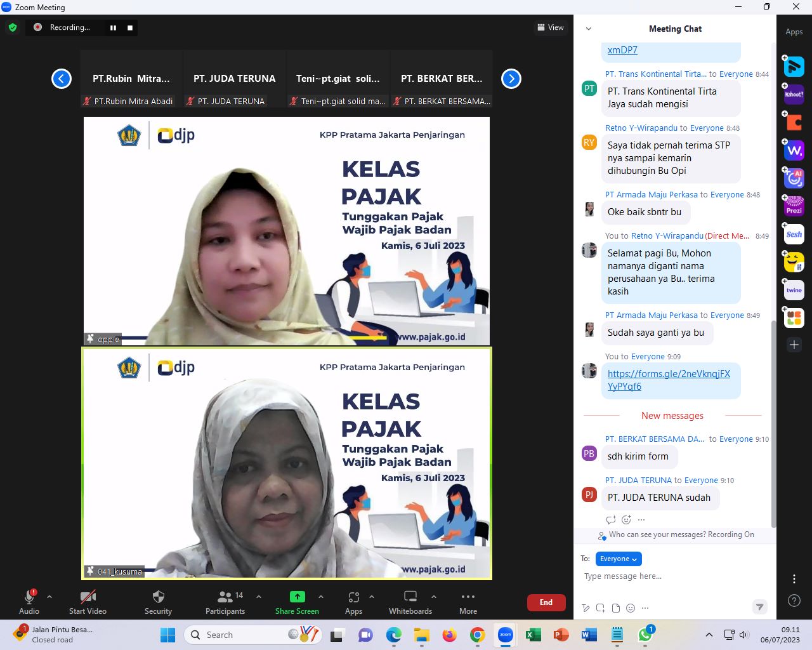The width and height of the screenshot is (812, 650).
Task: Click the encryption green shield icon
Action: [13, 27]
